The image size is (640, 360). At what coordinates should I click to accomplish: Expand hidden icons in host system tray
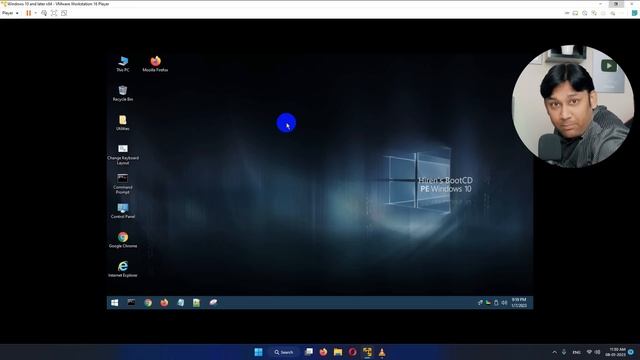tap(554, 352)
